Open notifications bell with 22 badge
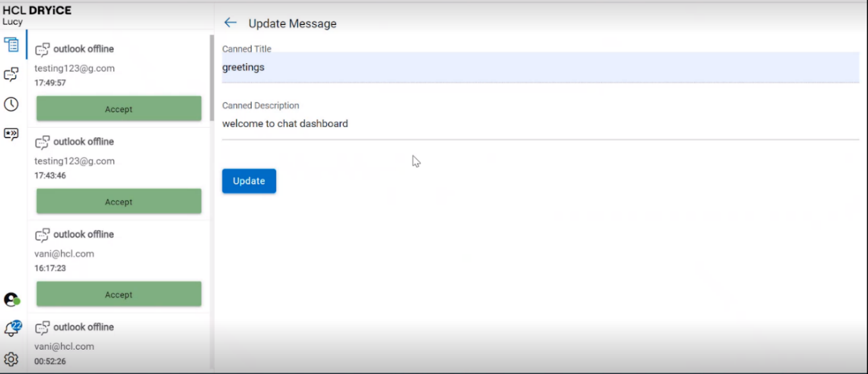 pyautogui.click(x=13, y=329)
